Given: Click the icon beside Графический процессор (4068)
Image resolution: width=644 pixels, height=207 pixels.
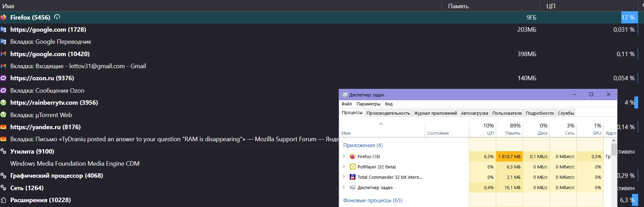Looking at the screenshot, I should [x=3, y=176].
